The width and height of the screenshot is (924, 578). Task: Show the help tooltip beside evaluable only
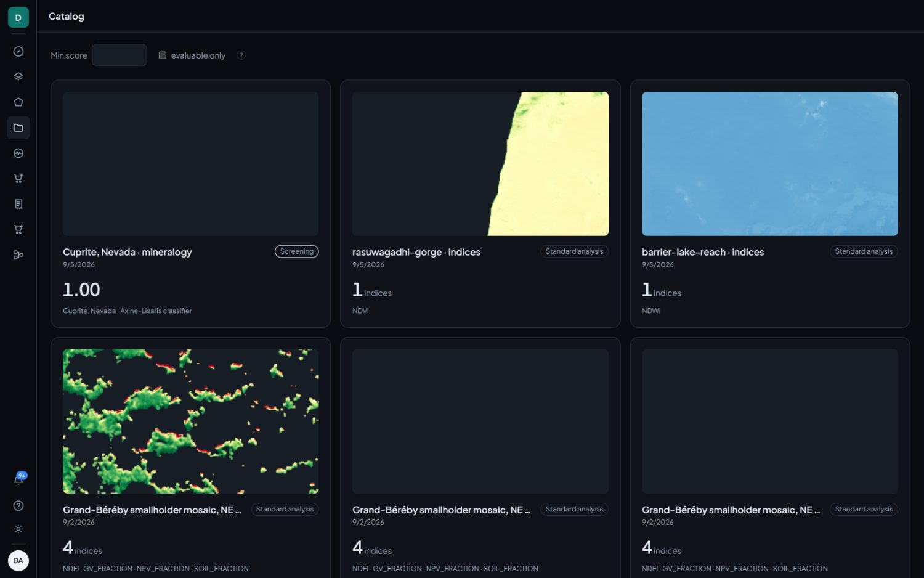241,55
